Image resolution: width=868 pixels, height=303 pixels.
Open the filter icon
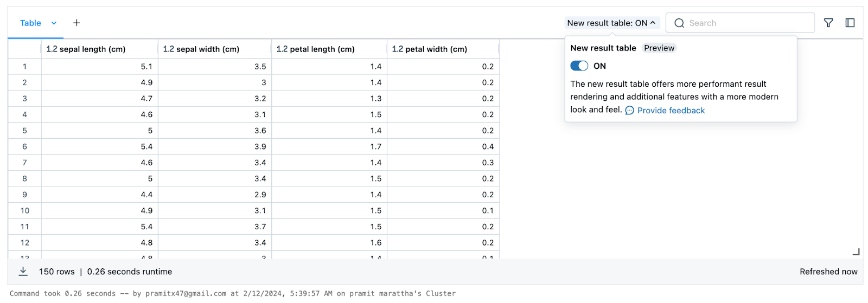[828, 23]
